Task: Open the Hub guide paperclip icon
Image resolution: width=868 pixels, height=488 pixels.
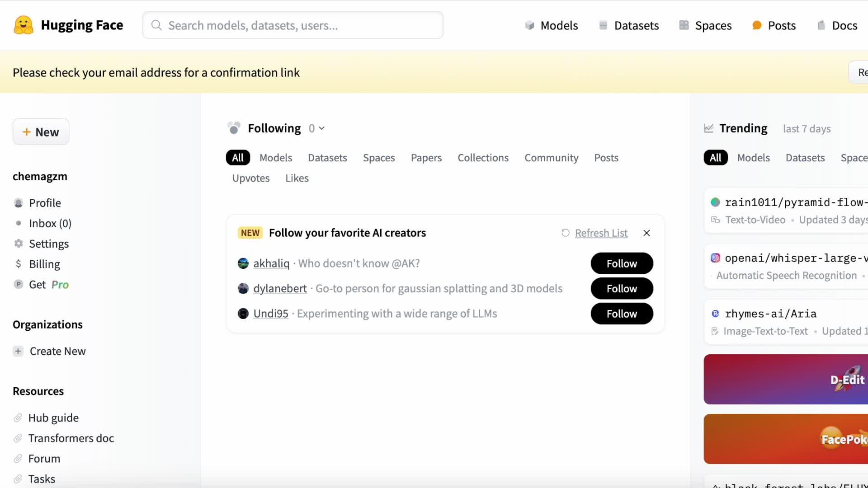Action: (x=18, y=418)
